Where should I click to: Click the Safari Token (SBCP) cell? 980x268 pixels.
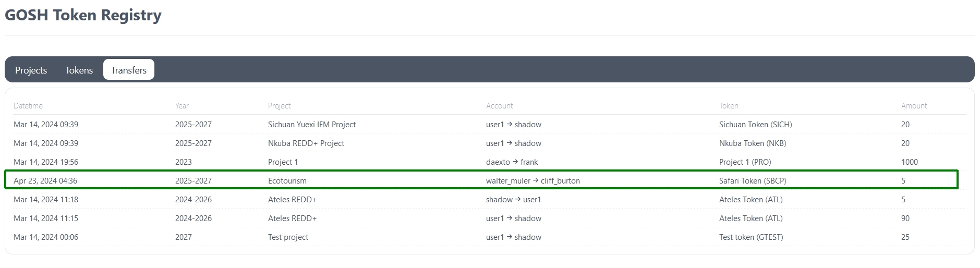(752, 181)
